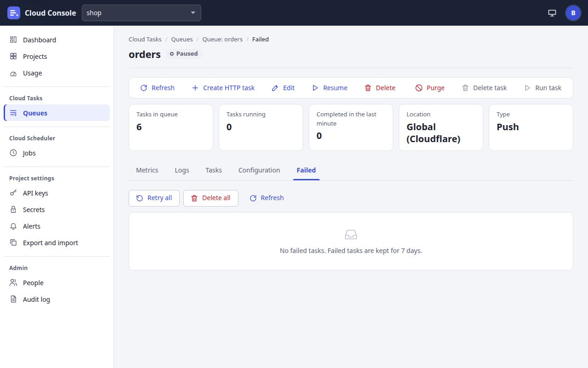Click Create HTTP task

(x=223, y=88)
